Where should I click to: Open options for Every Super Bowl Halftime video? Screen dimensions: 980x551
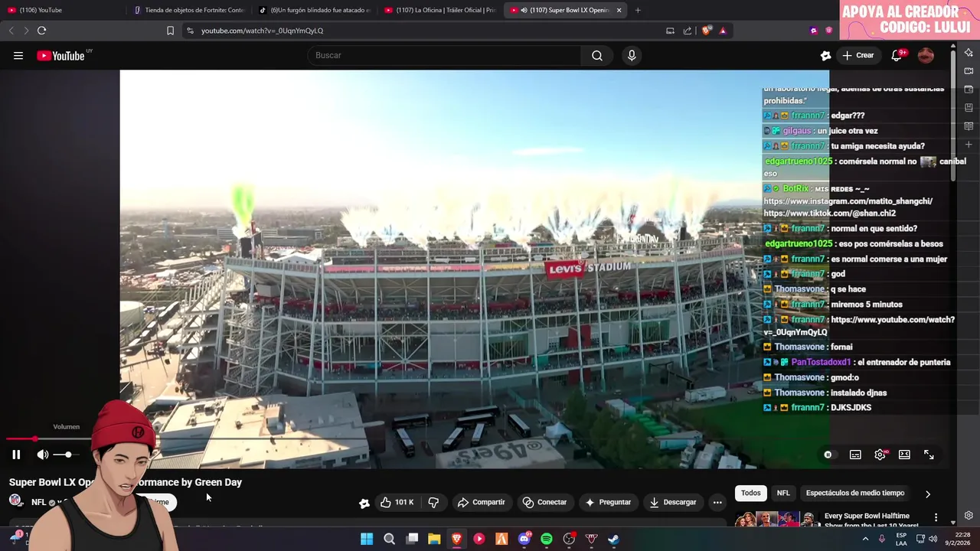[x=936, y=518]
